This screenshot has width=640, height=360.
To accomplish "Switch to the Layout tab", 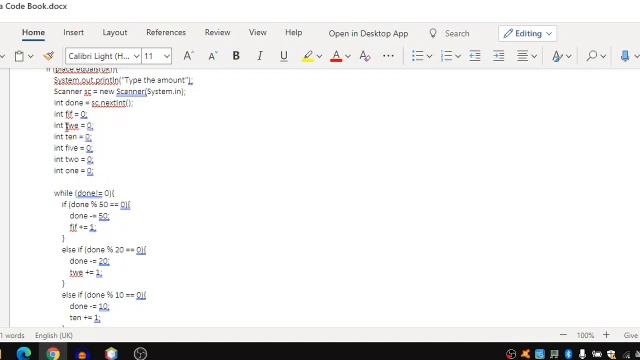I will click(x=115, y=33).
